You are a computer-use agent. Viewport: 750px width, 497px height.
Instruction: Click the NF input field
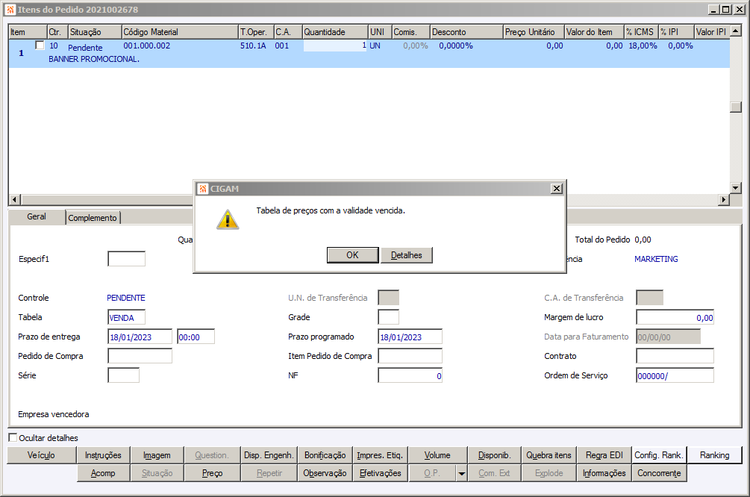coord(410,376)
